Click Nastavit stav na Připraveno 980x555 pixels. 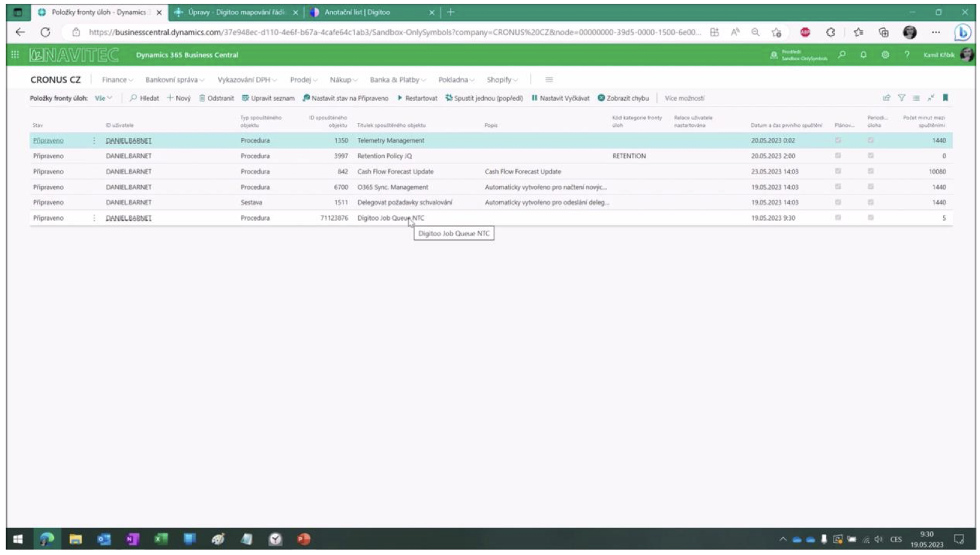[x=345, y=98]
